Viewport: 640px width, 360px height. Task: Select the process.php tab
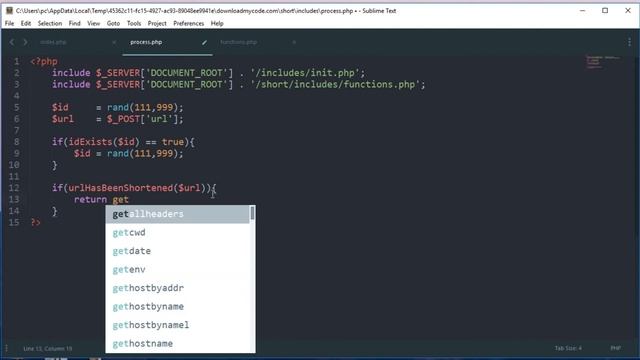click(146, 42)
